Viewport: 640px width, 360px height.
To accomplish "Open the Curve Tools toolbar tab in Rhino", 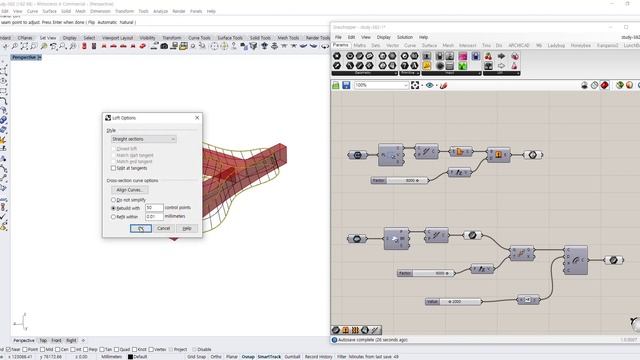I will coord(199,38).
